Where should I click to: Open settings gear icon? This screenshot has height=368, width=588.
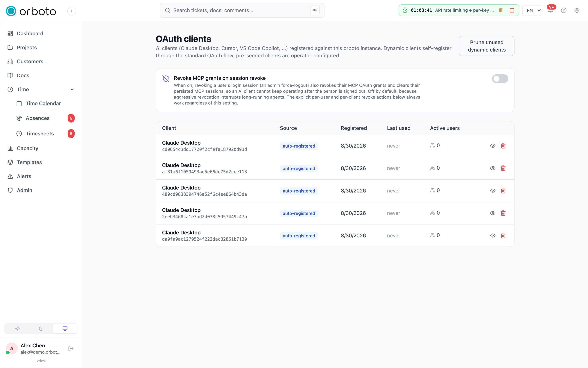tap(577, 10)
